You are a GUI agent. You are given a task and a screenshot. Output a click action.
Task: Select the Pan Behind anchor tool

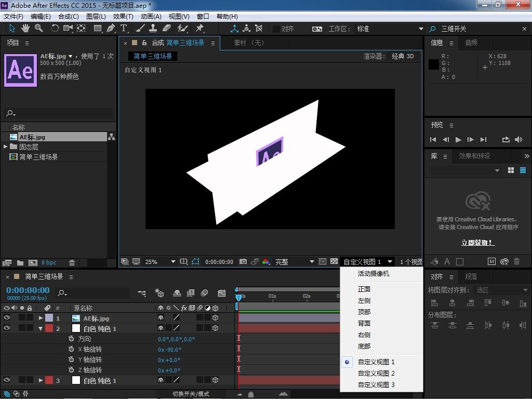point(81,29)
